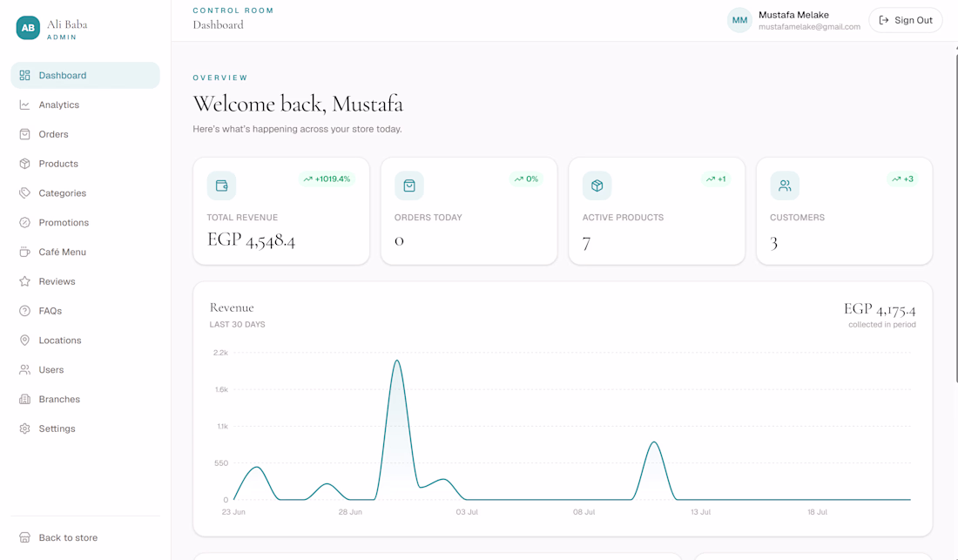The image size is (958, 560).
Task: Click the FAQs question mark icon
Action: (24, 311)
